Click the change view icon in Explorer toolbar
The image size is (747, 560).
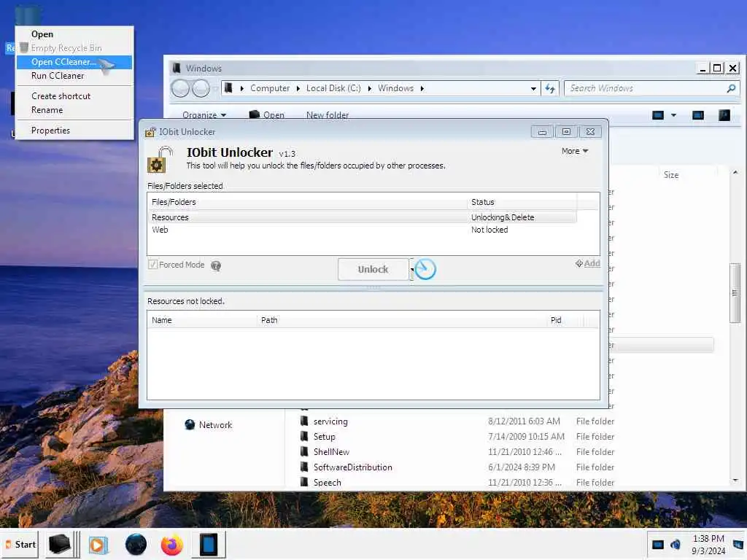[658, 114]
